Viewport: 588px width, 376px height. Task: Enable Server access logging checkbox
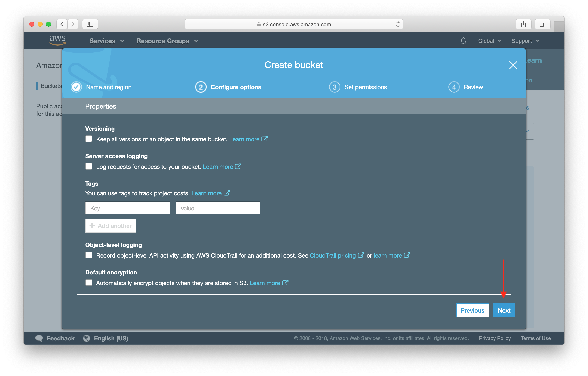(89, 166)
